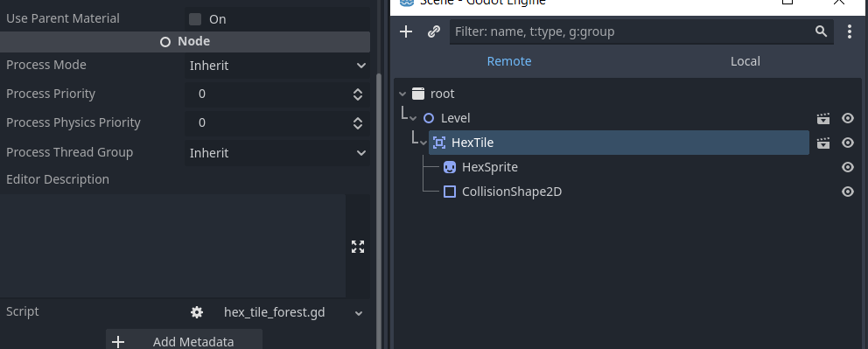The width and height of the screenshot is (868, 349).
Task: Click the search magnifier icon in filter
Action: point(821,31)
